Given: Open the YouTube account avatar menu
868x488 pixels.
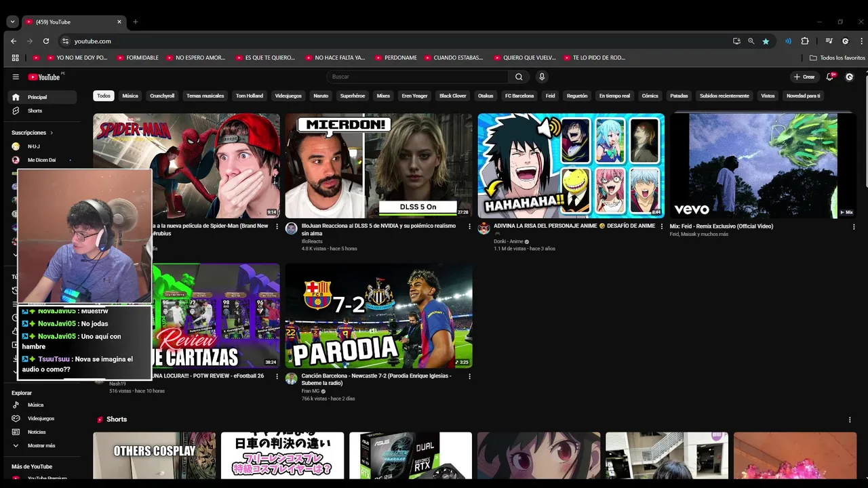Looking at the screenshot, I should tap(849, 77).
